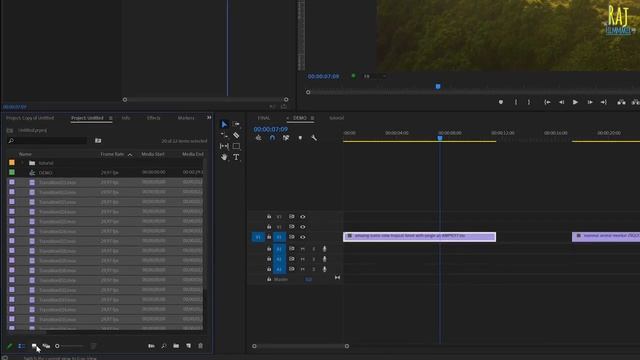The width and height of the screenshot is (640, 360).
Task: Click Mark Out in Program Monitor
Action: (529, 102)
